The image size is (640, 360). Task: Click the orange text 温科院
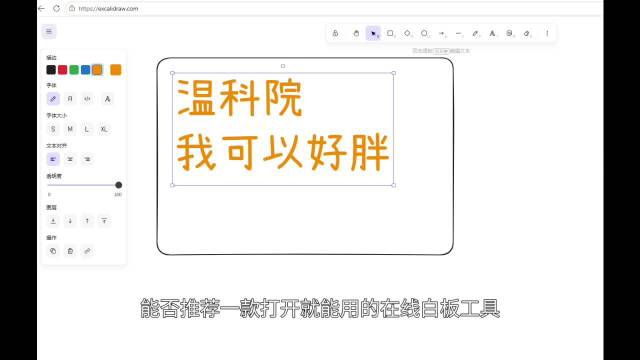(x=240, y=98)
